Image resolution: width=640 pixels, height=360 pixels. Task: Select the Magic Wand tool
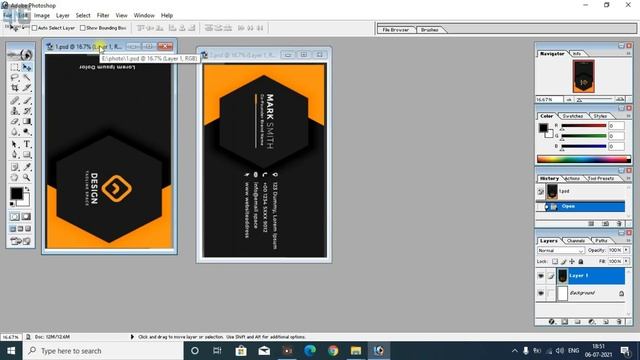(x=27, y=78)
